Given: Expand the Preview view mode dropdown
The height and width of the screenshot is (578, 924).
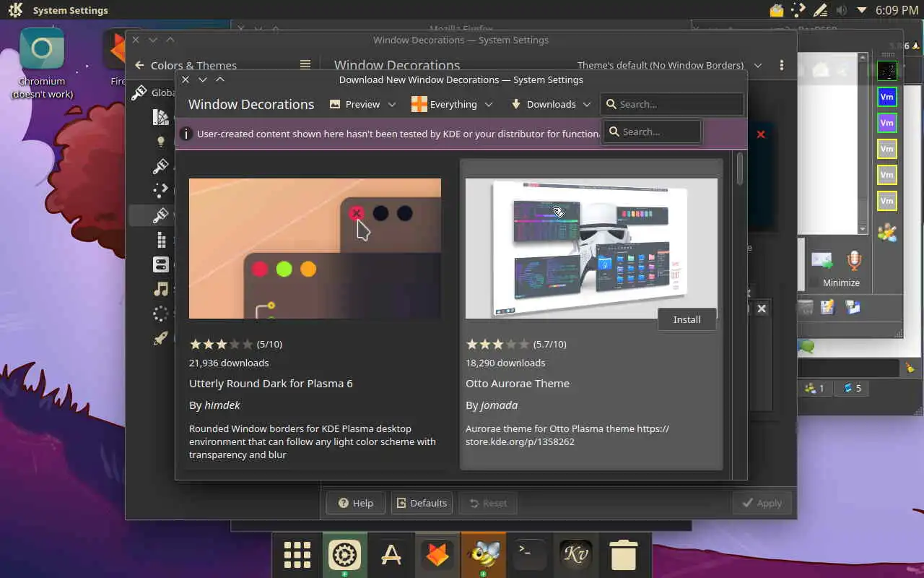Looking at the screenshot, I should click(362, 104).
